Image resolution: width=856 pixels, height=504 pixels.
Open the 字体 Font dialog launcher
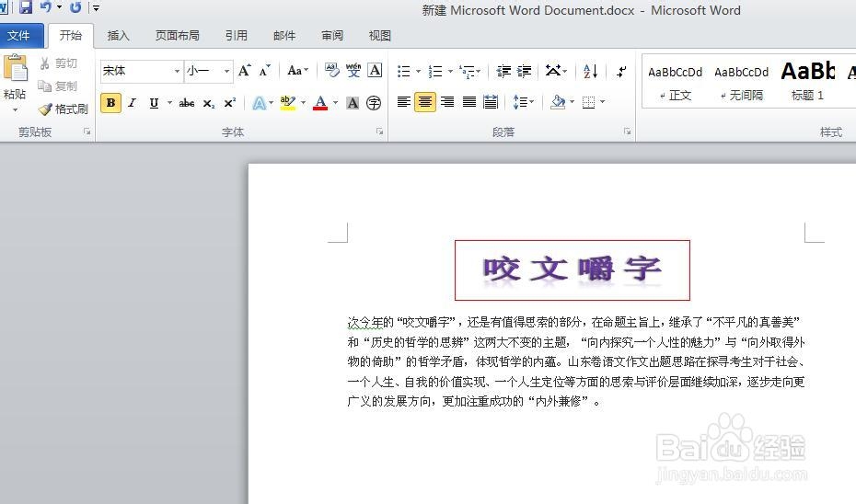(379, 132)
